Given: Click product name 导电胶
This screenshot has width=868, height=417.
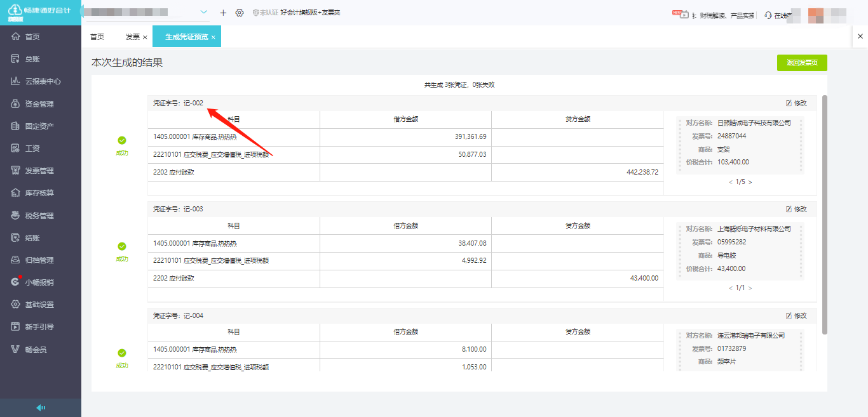Looking at the screenshot, I should click(727, 255).
